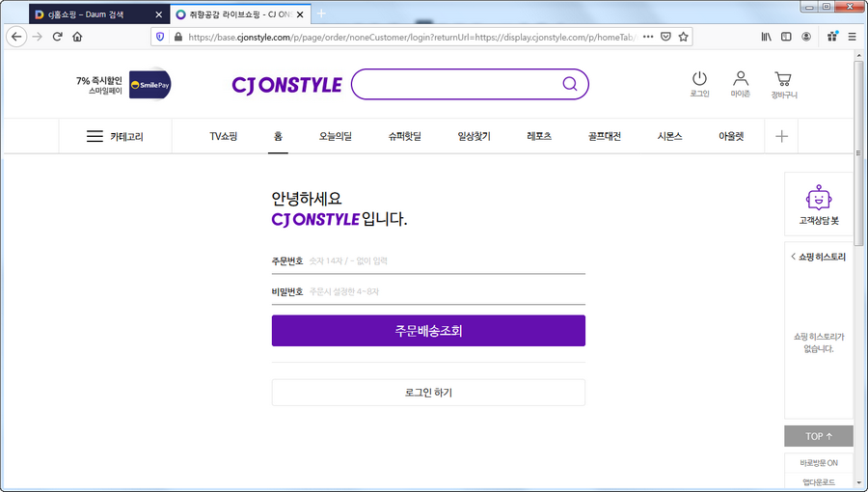Open the extensions gift icon
The width and height of the screenshot is (868, 492).
(x=832, y=37)
